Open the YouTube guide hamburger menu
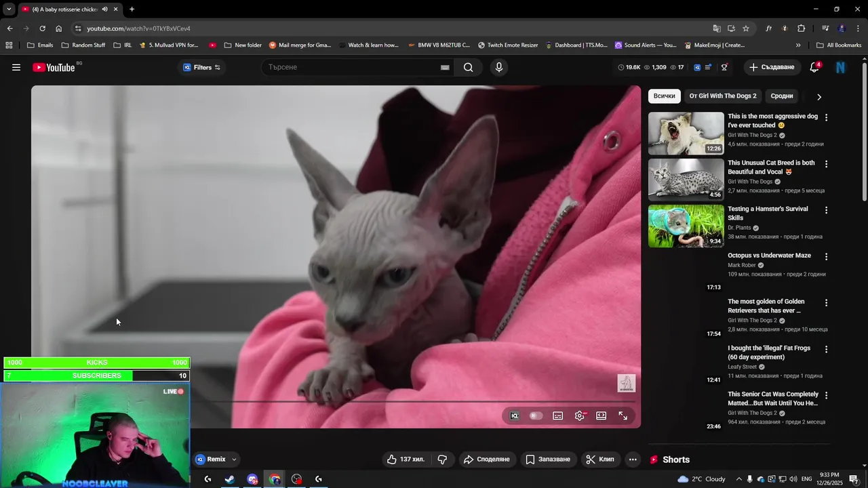The width and height of the screenshot is (868, 488). tap(16, 67)
